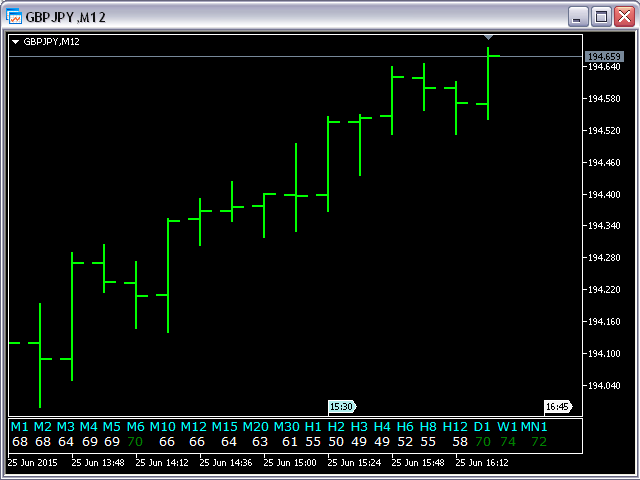
Task: Choose the H8 timeframe label
Action: [428, 427]
